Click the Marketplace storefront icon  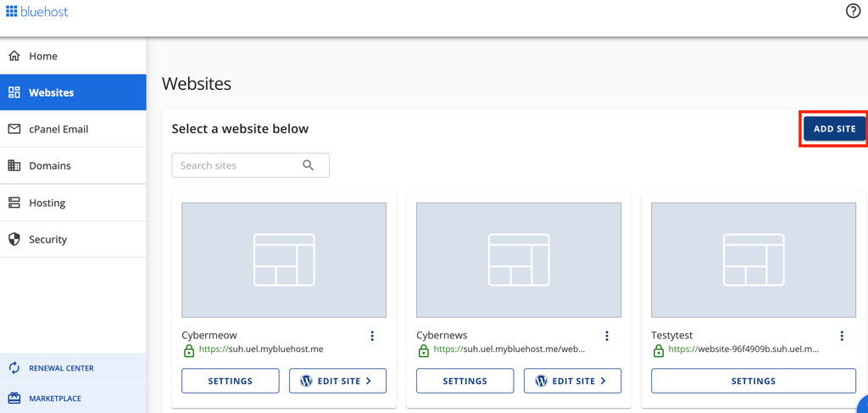14,398
